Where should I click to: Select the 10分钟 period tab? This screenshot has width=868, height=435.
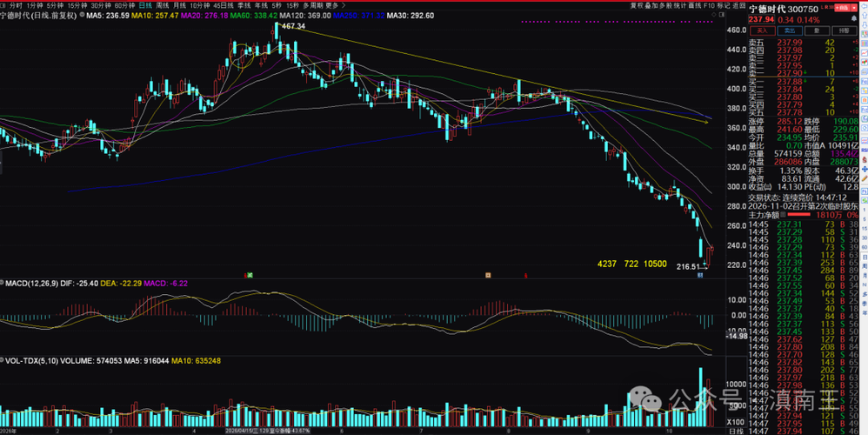[200, 5]
